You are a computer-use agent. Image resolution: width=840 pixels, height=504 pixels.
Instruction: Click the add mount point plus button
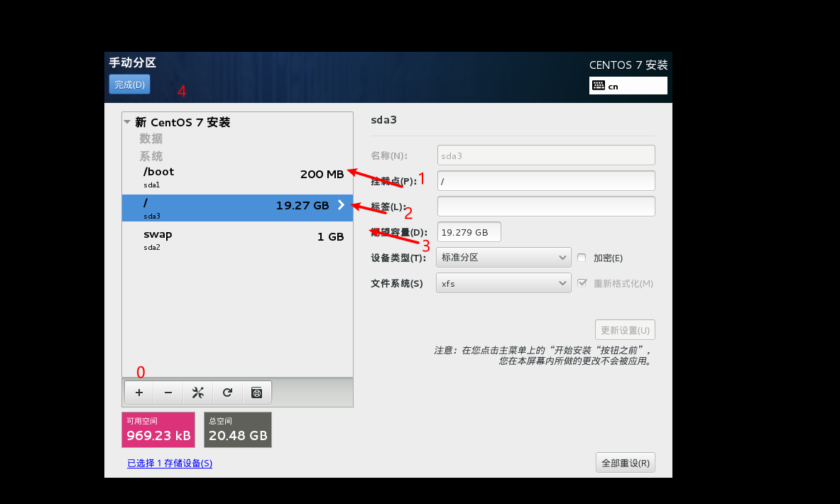point(138,393)
